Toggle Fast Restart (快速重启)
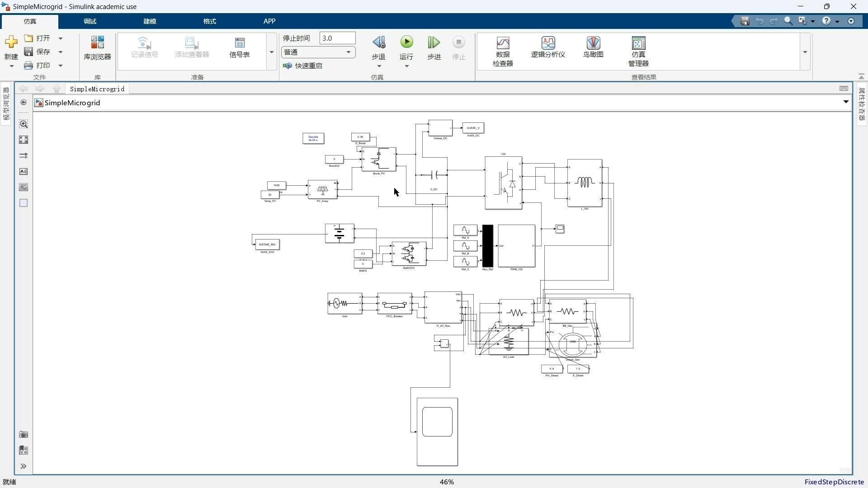Screen dimensions: 868x488 (x=303, y=66)
